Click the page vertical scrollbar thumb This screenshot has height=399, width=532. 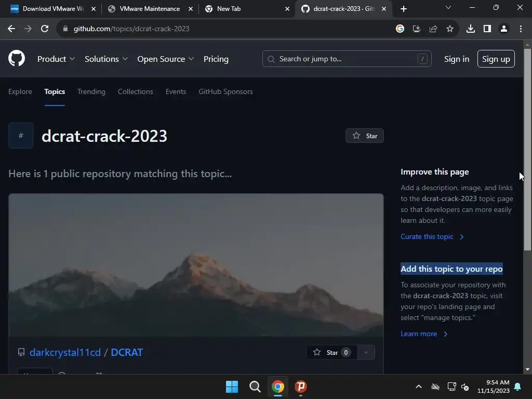pyautogui.click(x=528, y=149)
